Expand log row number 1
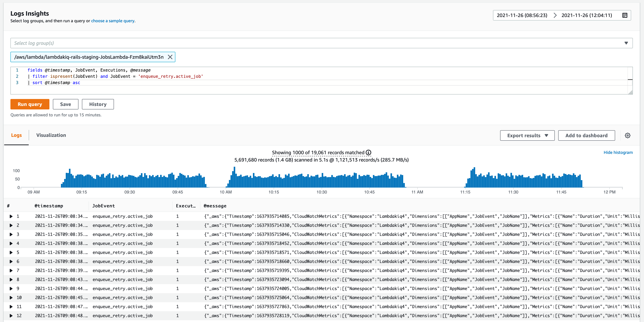 [x=11, y=216]
